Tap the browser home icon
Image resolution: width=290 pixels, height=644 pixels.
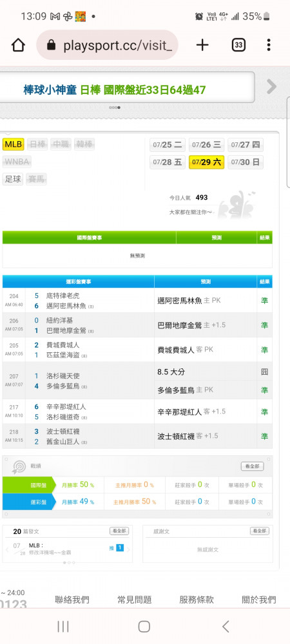click(18, 45)
